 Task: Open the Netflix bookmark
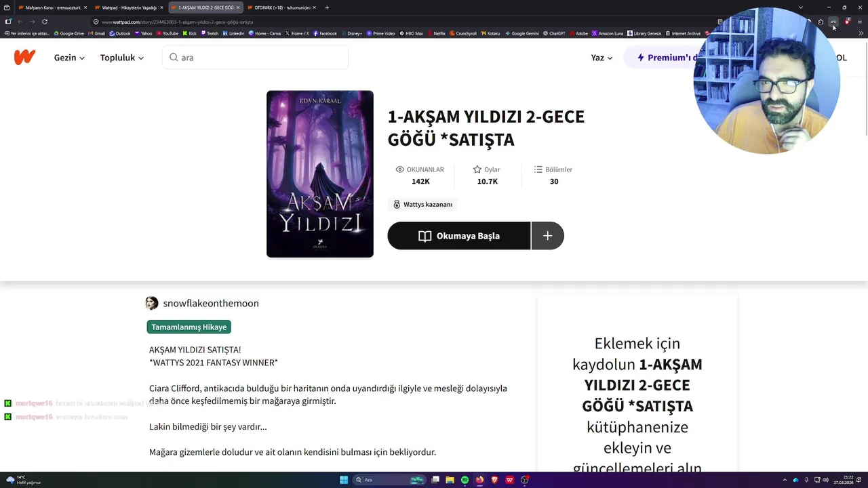pyautogui.click(x=437, y=33)
